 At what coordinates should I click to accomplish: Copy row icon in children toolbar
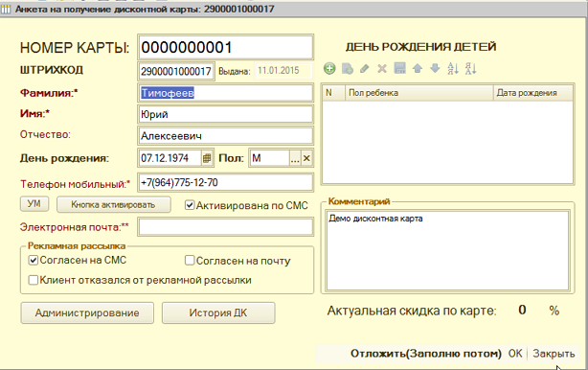click(x=348, y=69)
